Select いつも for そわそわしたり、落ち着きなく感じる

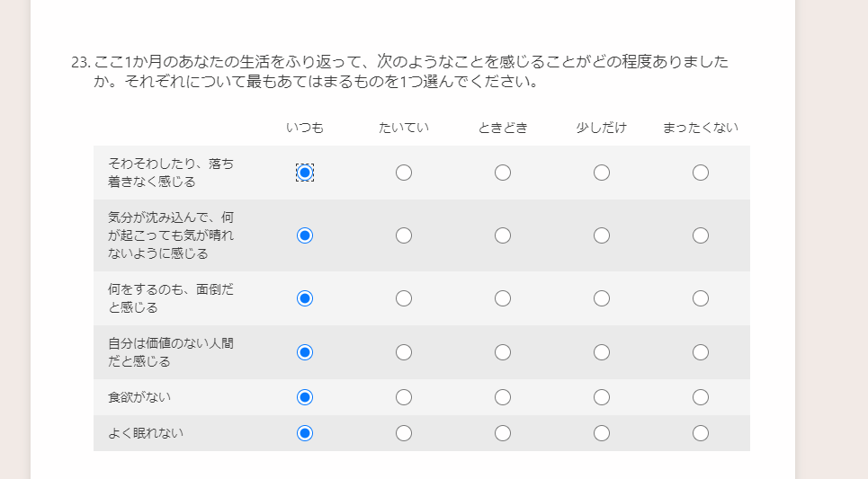pyautogui.click(x=305, y=173)
